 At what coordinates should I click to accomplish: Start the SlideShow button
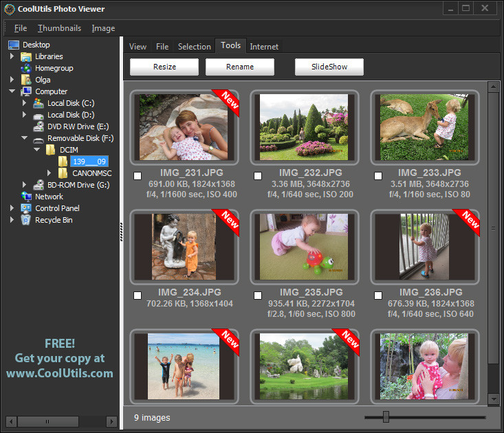click(329, 67)
